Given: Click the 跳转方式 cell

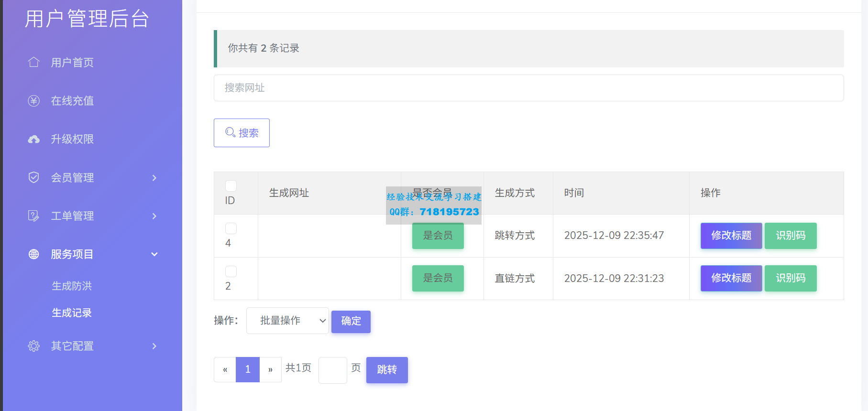Looking at the screenshot, I should 515,236.
